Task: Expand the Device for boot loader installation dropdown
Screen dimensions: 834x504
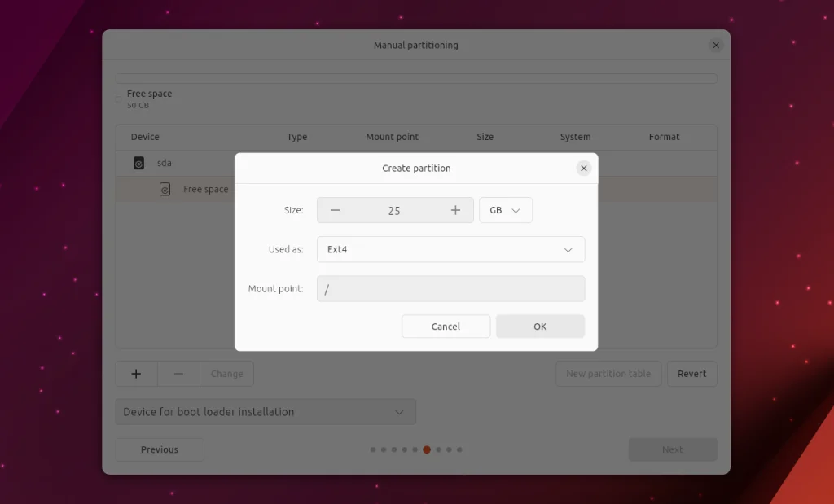Action: 265,412
